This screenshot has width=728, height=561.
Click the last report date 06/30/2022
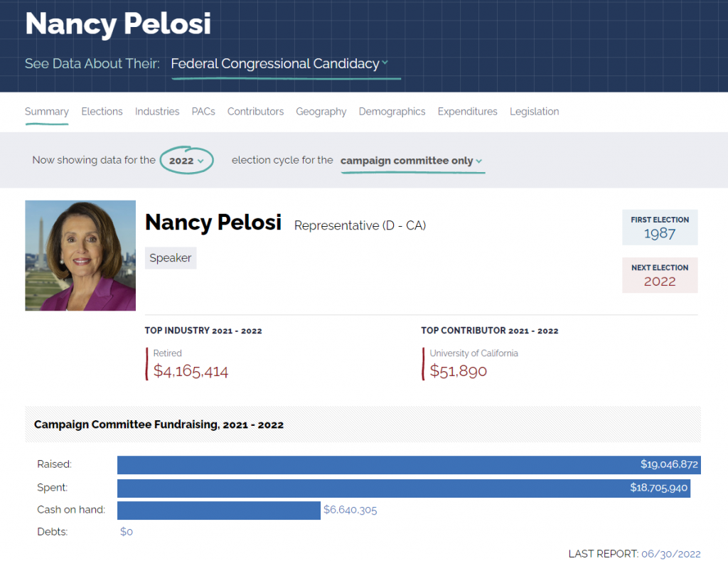[x=670, y=554]
